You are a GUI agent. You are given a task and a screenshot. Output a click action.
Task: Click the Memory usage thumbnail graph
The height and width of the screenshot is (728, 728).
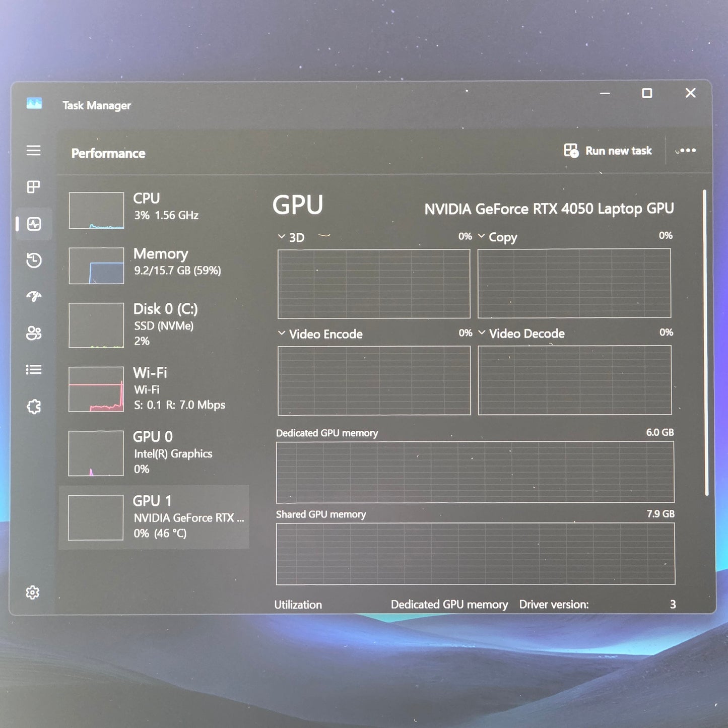point(96,266)
